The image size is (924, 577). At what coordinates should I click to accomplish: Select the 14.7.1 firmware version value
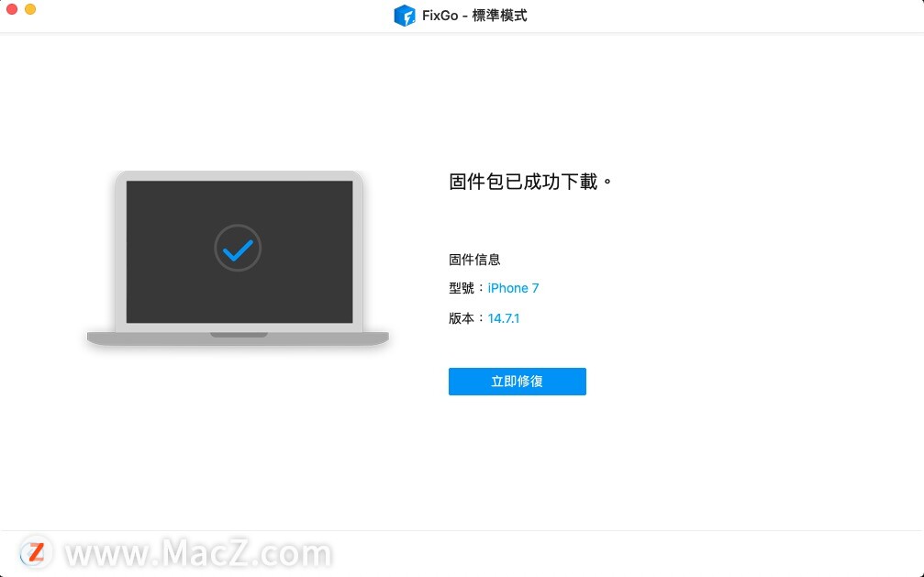[504, 318]
